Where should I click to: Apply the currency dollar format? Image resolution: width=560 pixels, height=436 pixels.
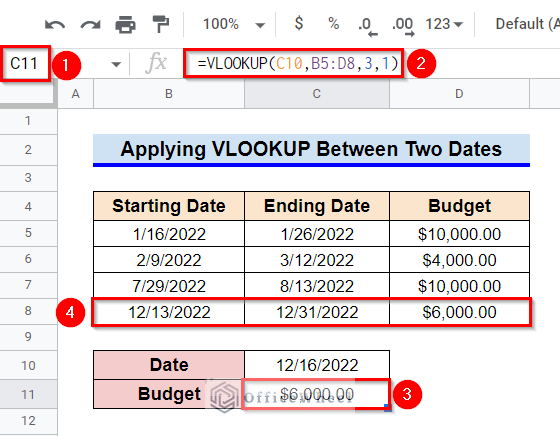coord(299,24)
